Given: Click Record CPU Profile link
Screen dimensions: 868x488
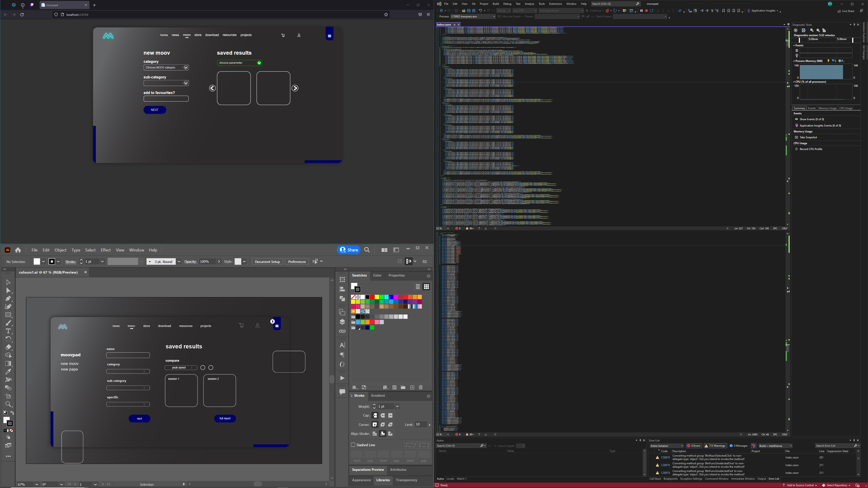Looking at the screenshot, I should pos(811,149).
